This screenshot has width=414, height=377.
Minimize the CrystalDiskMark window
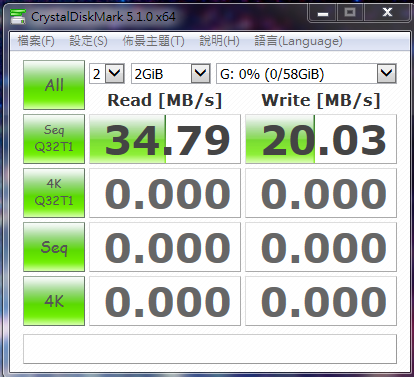tap(323, 13)
